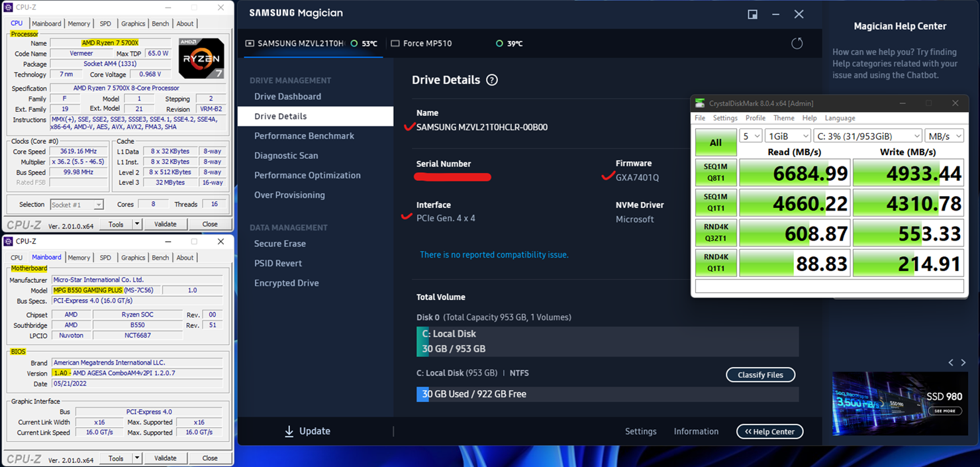This screenshot has width=980, height=467.
Task: Open the test count dropdown showing 5
Action: click(x=750, y=136)
